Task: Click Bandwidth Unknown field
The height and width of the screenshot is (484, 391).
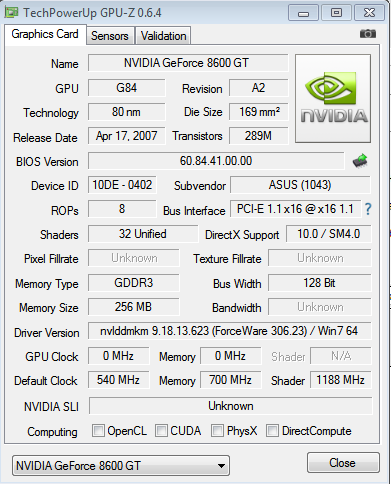Action: point(320,307)
